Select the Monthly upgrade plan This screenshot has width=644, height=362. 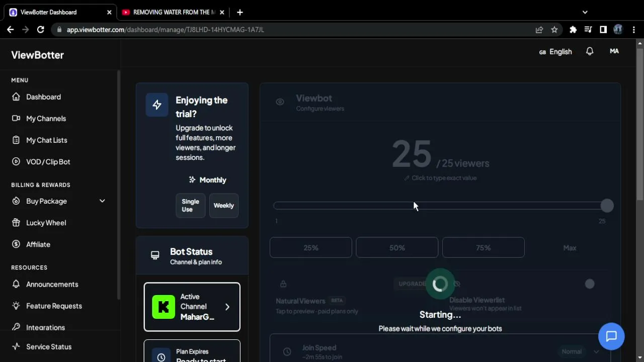tap(207, 180)
